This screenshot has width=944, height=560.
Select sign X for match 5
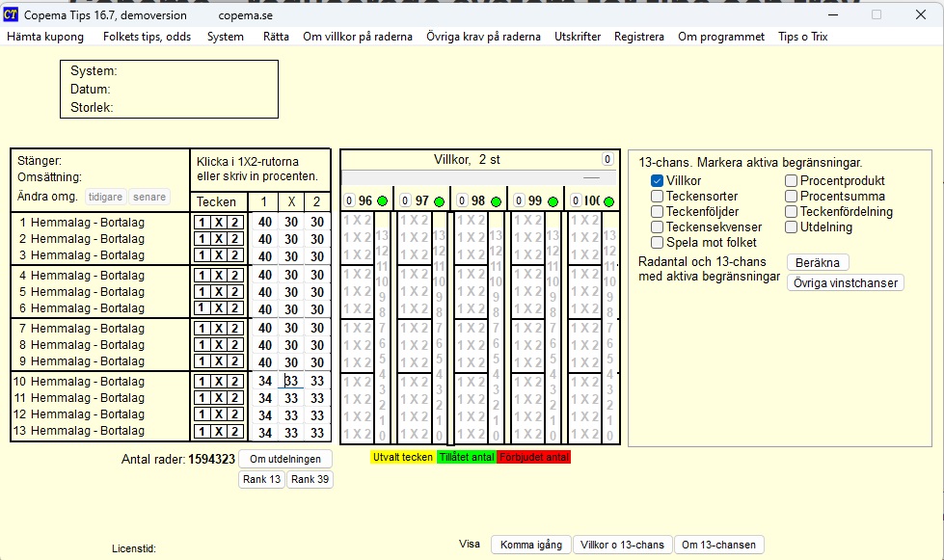pos(219,292)
